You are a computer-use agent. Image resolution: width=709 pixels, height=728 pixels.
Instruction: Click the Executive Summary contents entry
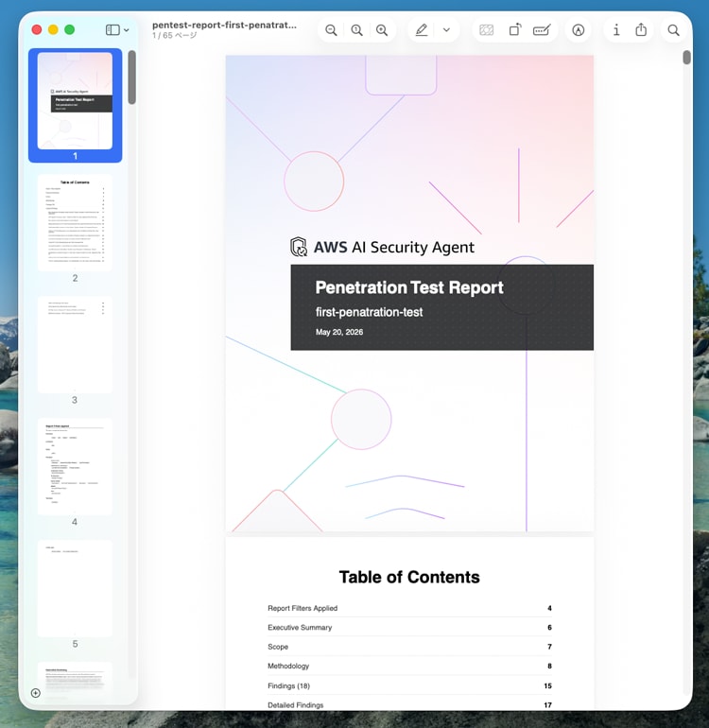click(409, 627)
